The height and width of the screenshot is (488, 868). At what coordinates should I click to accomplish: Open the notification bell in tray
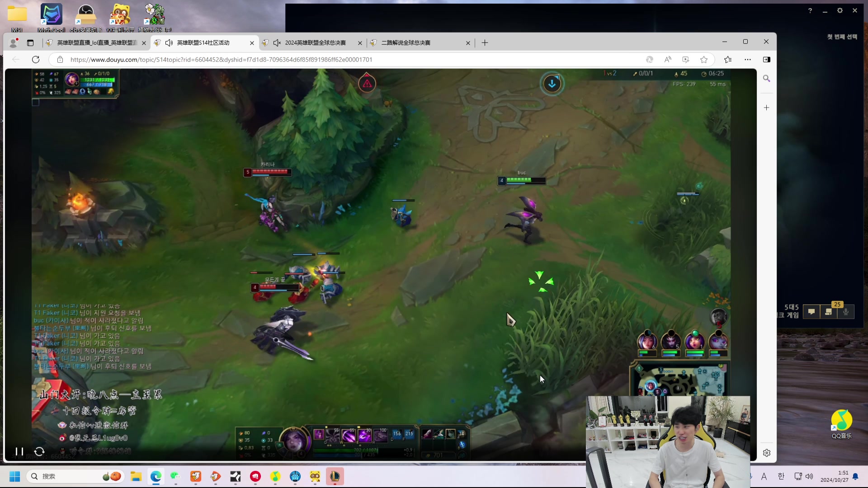pyautogui.click(x=855, y=476)
